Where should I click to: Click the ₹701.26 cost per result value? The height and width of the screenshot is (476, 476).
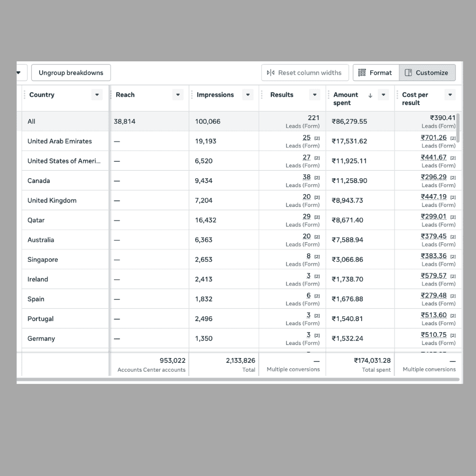click(434, 138)
